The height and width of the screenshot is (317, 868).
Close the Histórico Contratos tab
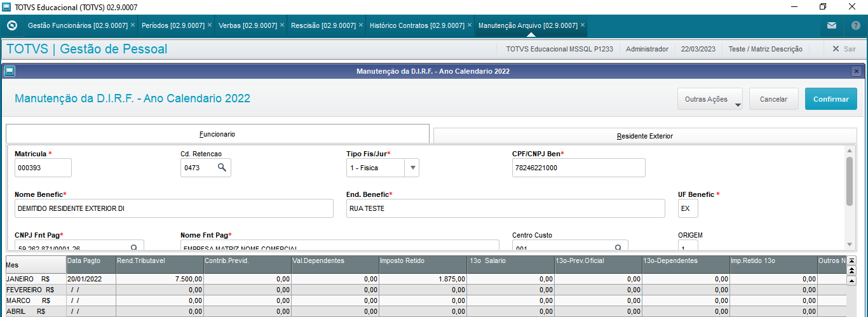point(470,25)
